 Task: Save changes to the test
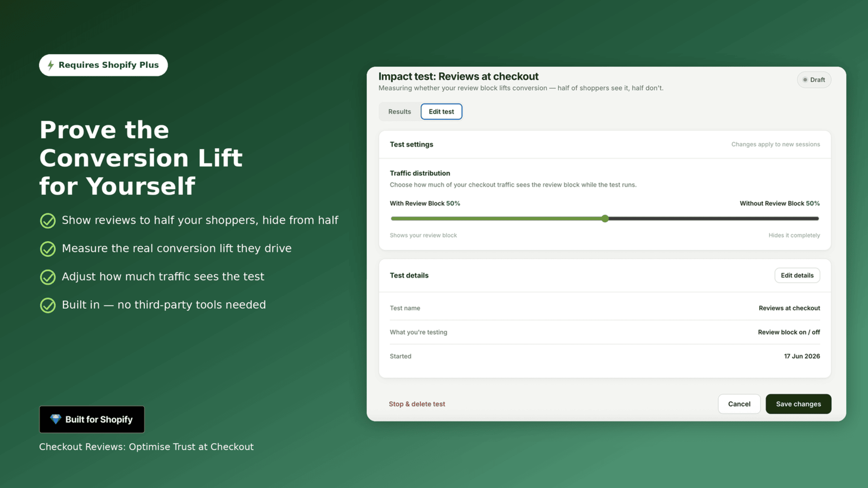tap(798, 404)
